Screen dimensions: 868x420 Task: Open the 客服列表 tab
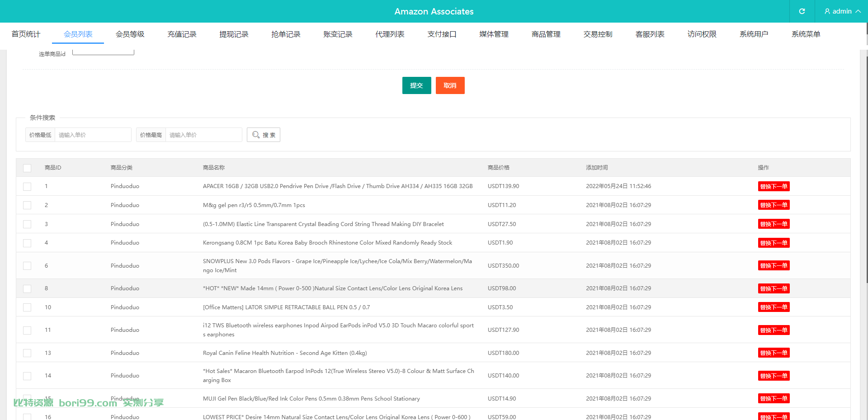pyautogui.click(x=650, y=34)
